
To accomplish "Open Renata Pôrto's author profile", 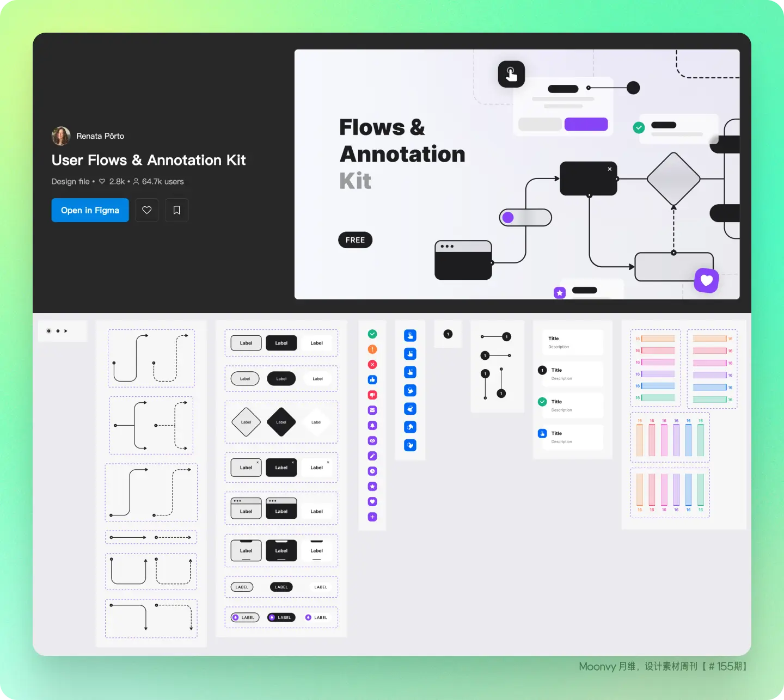I will click(x=100, y=136).
